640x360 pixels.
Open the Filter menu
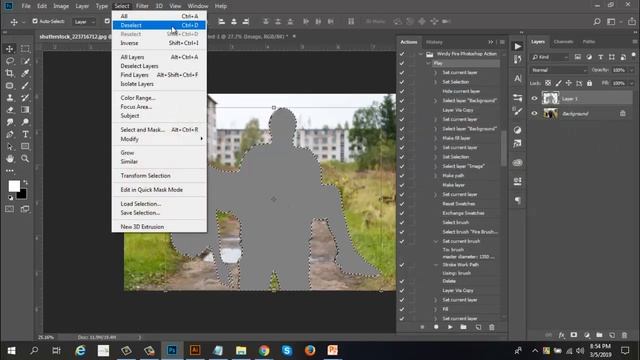[x=142, y=6]
